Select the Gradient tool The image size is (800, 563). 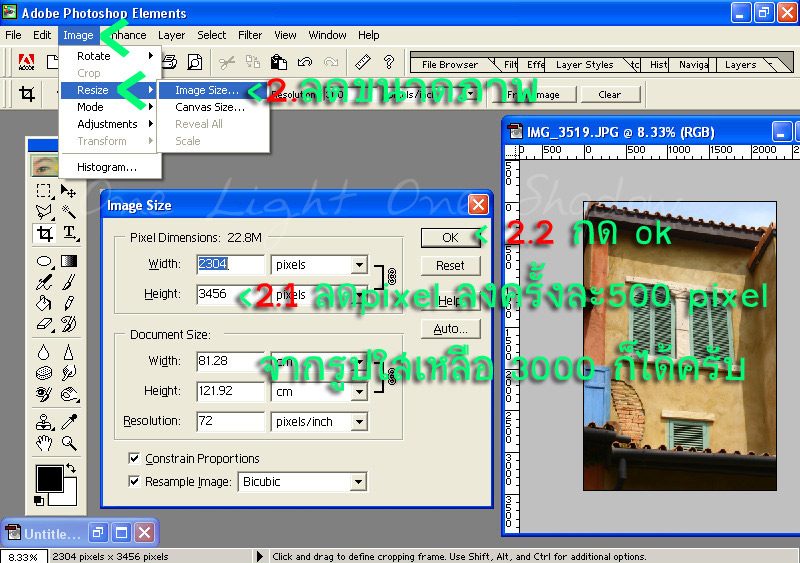[69, 261]
